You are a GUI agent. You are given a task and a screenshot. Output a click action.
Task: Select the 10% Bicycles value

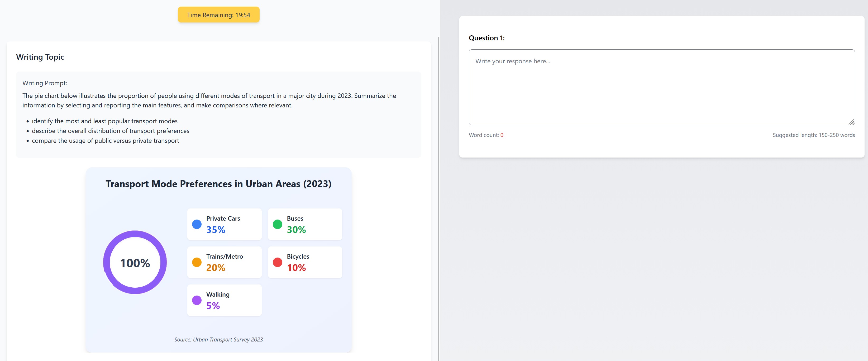[x=296, y=268]
